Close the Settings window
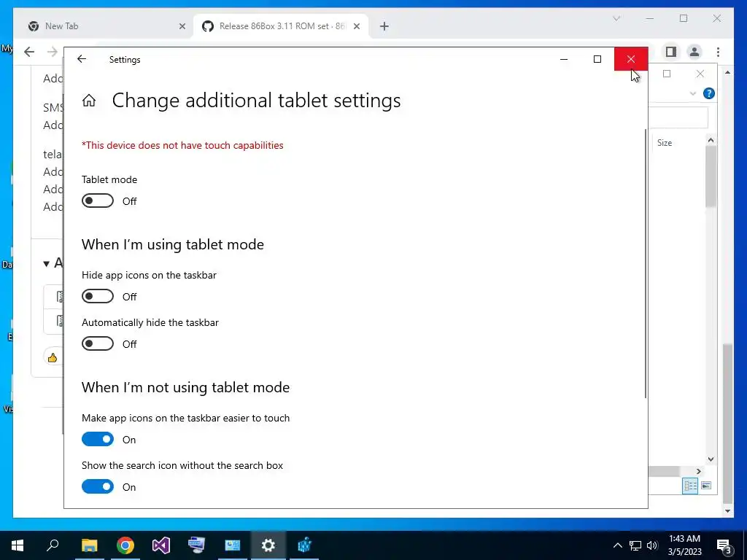The image size is (747, 560). 631,59
